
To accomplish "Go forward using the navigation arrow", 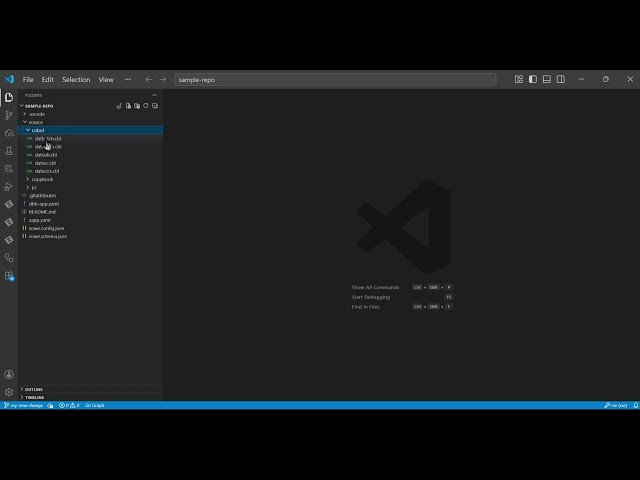I will click(x=163, y=80).
